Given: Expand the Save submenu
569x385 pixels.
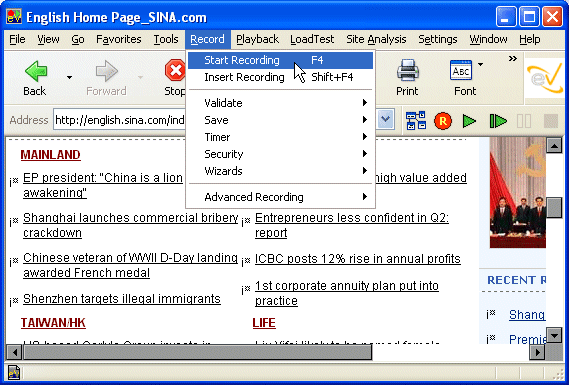Looking at the screenshot, I should click(281, 120).
